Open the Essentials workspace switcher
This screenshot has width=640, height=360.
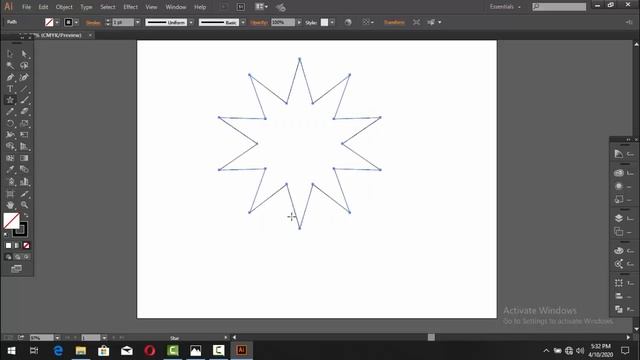click(x=505, y=7)
